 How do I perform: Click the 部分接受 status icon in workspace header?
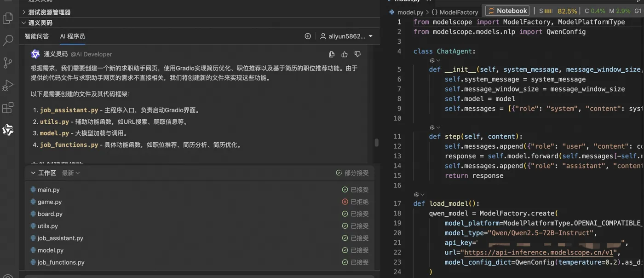(x=339, y=173)
